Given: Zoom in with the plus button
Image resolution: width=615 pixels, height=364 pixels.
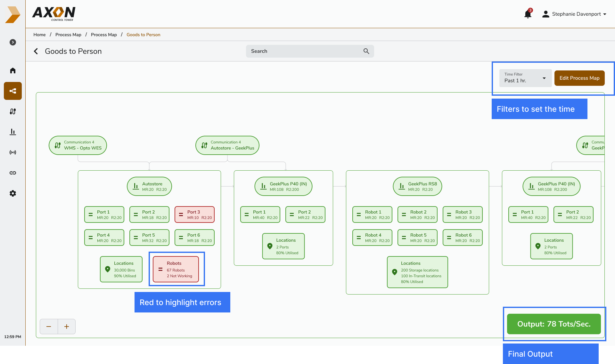Looking at the screenshot, I should pos(67,327).
